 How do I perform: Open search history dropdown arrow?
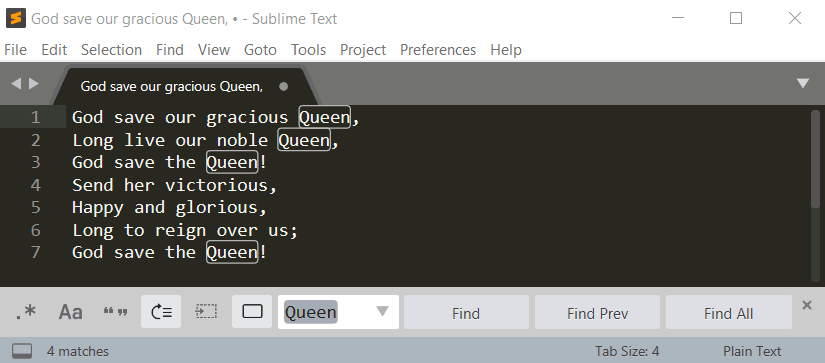click(383, 311)
